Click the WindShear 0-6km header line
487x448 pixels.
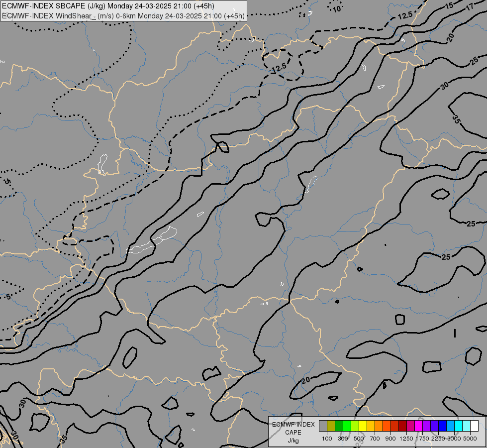[123, 16]
